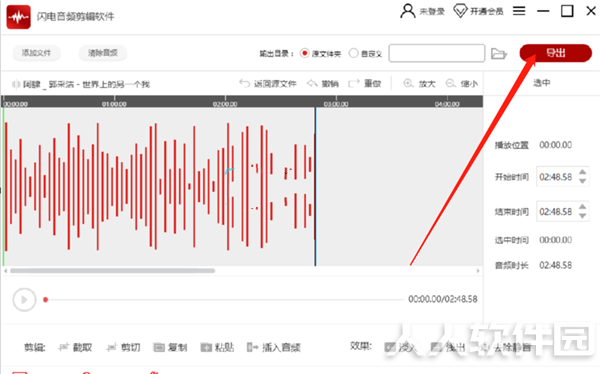This screenshot has height=374, width=600.
Task: Click 清除音频 to clear the audio
Action: pyautogui.click(x=103, y=53)
